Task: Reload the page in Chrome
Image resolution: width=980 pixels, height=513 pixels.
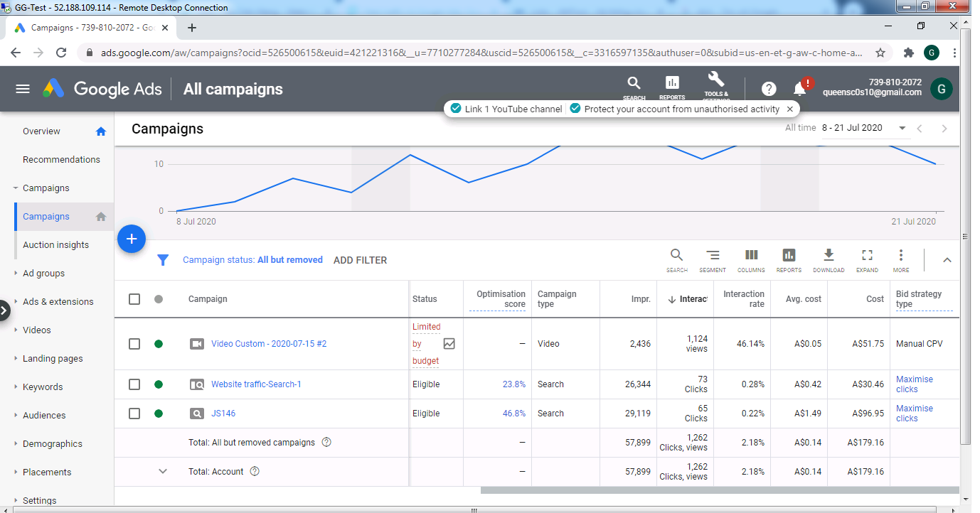Action: tap(61, 53)
